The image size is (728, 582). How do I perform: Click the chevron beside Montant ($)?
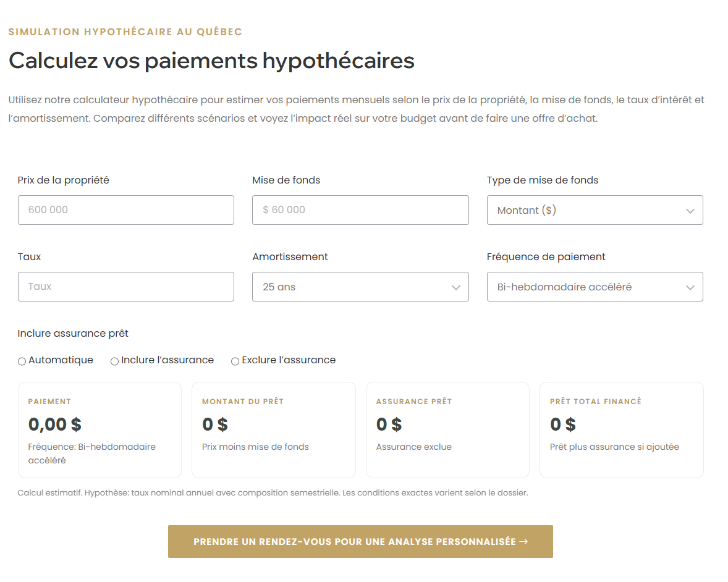(x=690, y=211)
